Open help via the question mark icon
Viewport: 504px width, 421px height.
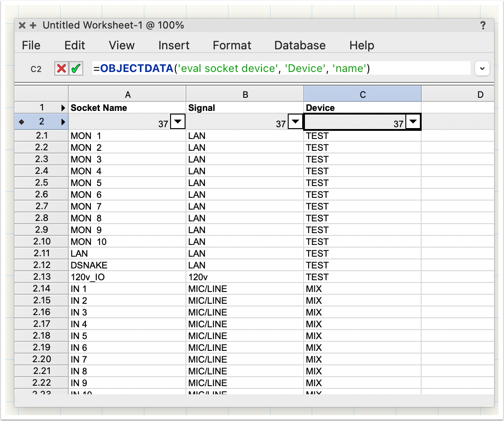click(483, 25)
